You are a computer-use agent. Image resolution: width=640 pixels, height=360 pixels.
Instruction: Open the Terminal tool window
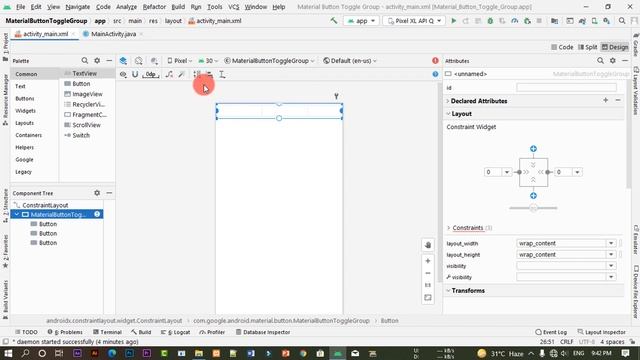(x=107, y=332)
